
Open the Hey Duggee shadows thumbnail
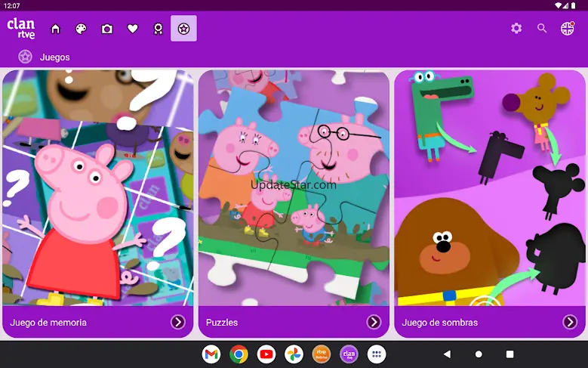(490, 187)
